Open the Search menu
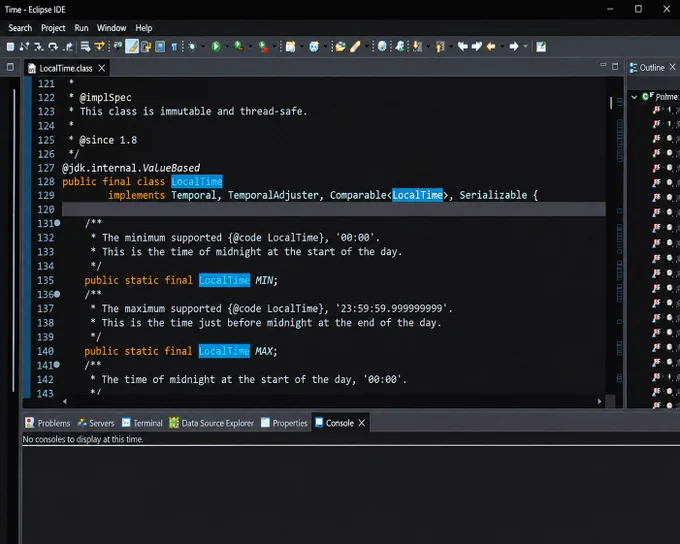680x544 pixels. click(x=20, y=28)
